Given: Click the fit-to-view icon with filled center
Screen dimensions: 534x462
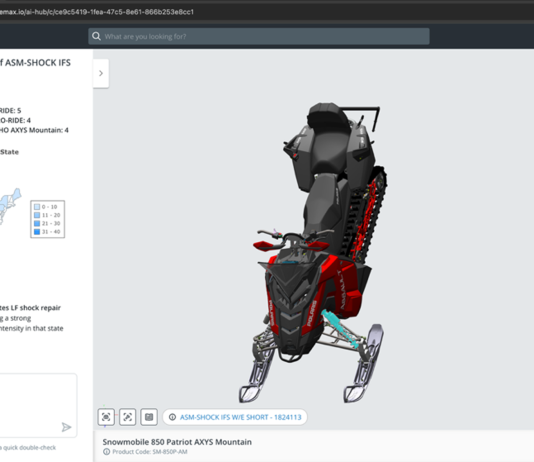Looking at the screenshot, I should coord(106,417).
